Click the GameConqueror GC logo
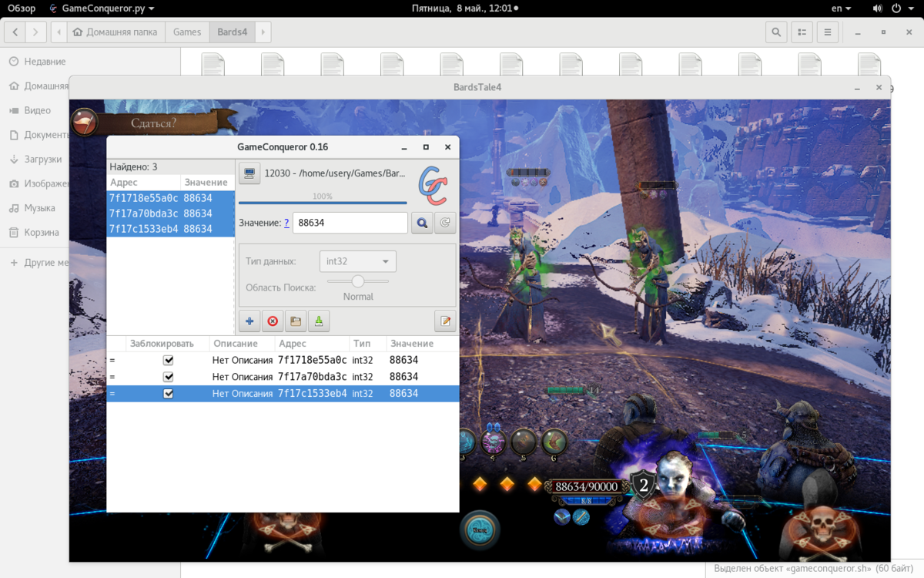 [433, 185]
